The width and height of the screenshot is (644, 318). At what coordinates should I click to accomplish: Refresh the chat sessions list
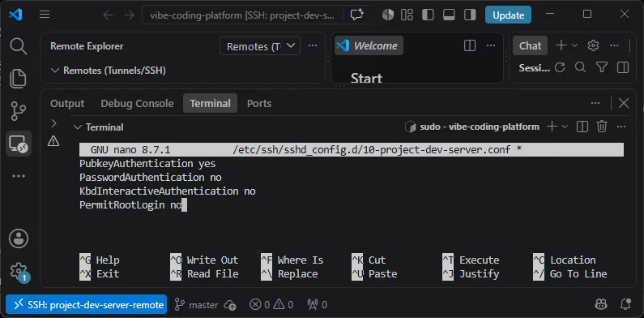[560, 67]
